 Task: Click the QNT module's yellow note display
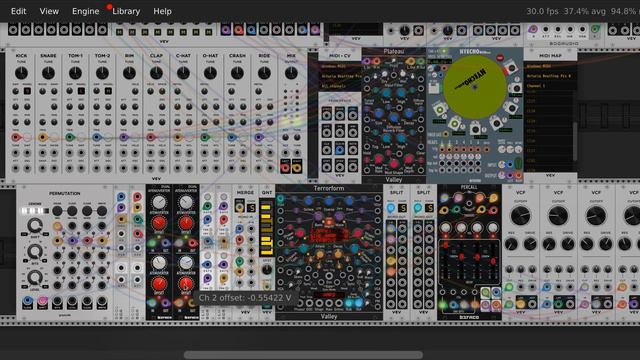(267, 228)
